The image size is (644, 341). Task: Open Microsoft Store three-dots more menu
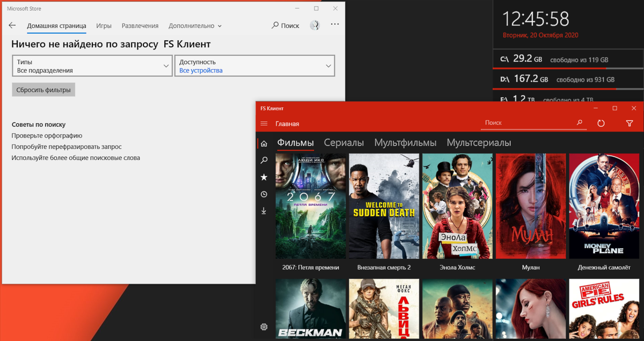[x=335, y=24]
